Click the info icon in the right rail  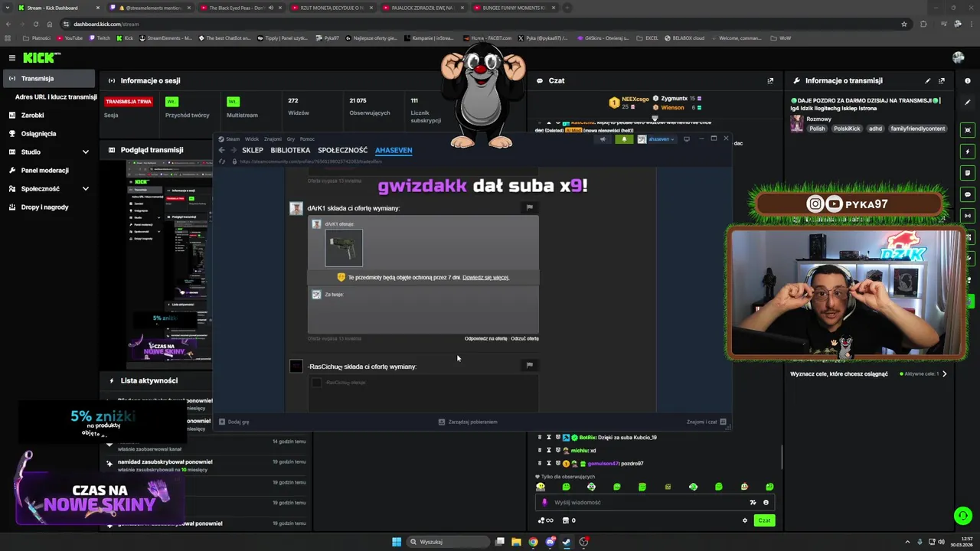point(968,80)
